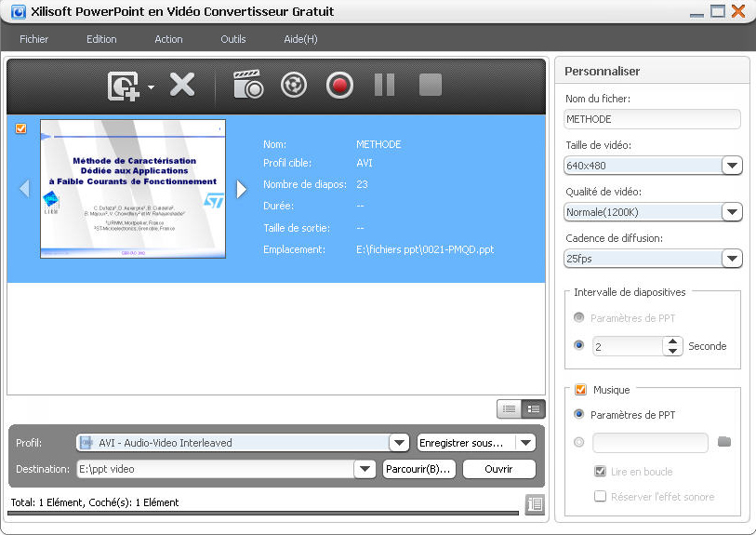The height and width of the screenshot is (535, 756).
Task: Toggle Réserver l'effet sonore checkbox
Action: click(x=600, y=496)
